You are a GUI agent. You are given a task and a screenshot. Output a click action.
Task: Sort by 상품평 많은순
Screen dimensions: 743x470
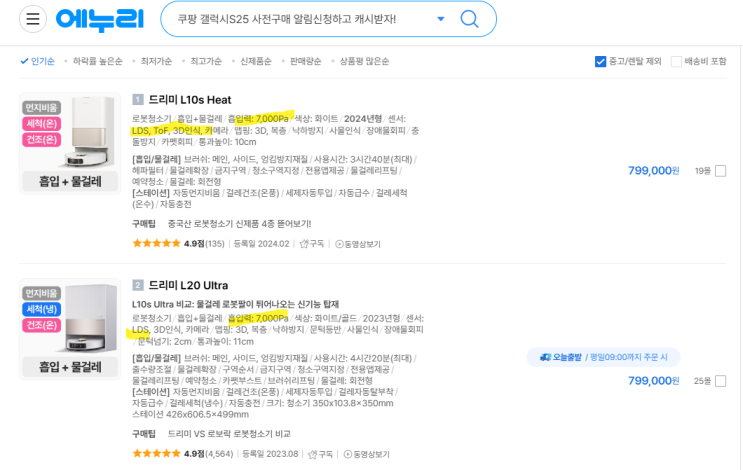364,61
